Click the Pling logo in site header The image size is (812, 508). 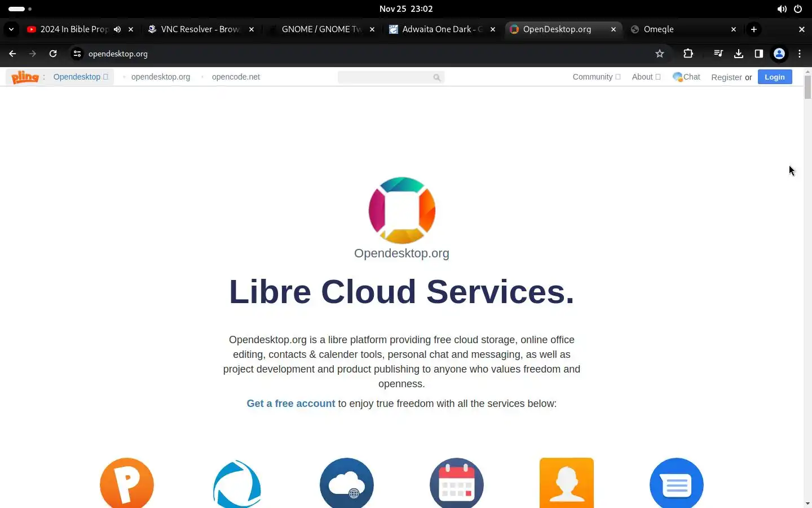click(25, 77)
